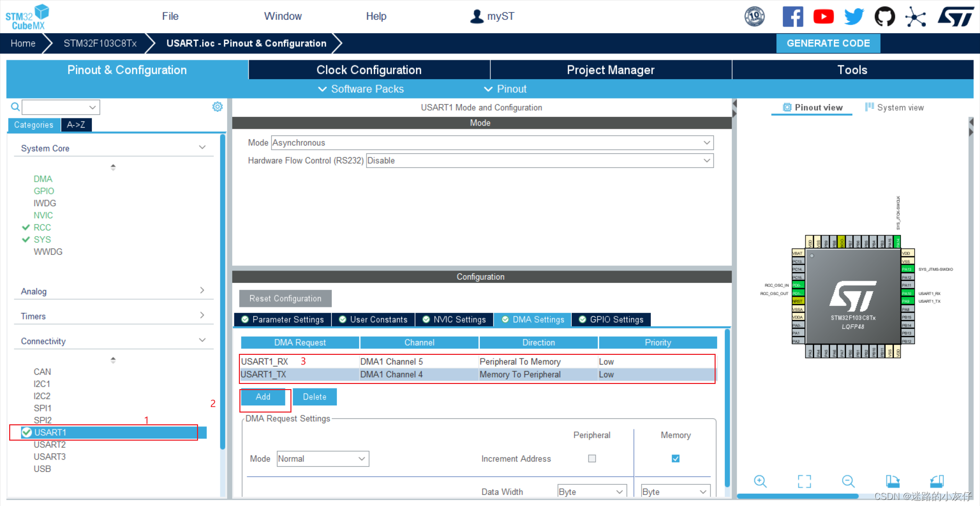Click the rotate counter-clockwise icon in pinout view

point(937,481)
